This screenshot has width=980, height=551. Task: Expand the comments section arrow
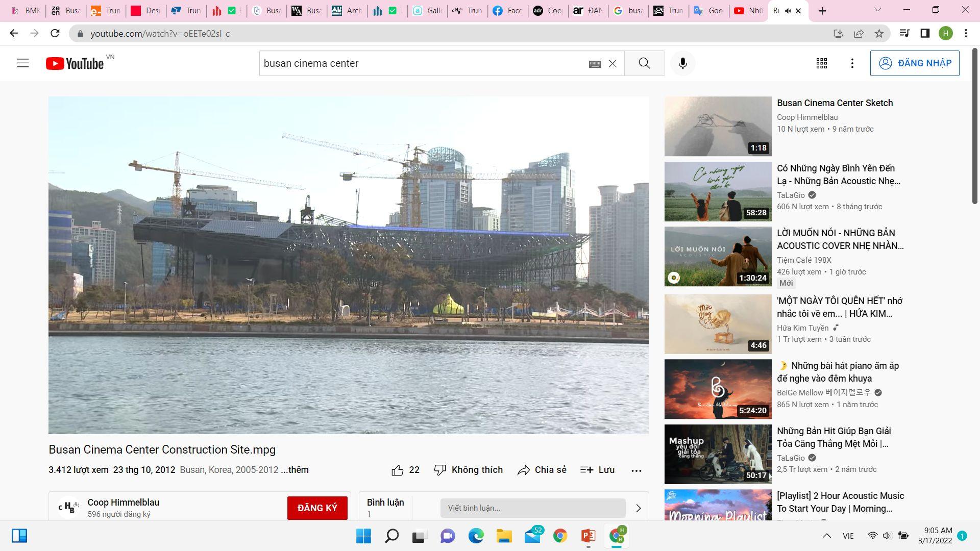click(638, 508)
